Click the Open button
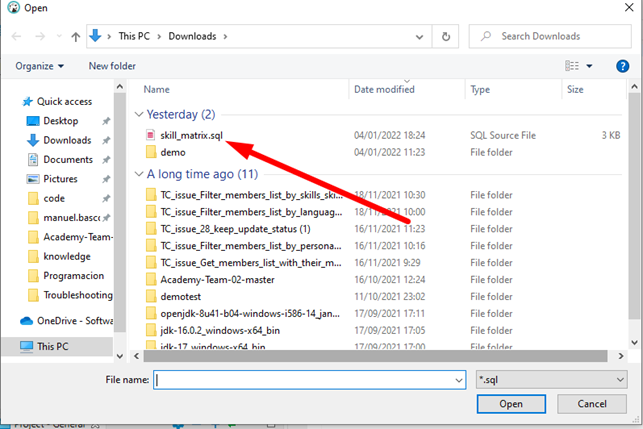Image resolution: width=643 pixels, height=429 pixels. pyautogui.click(x=511, y=404)
